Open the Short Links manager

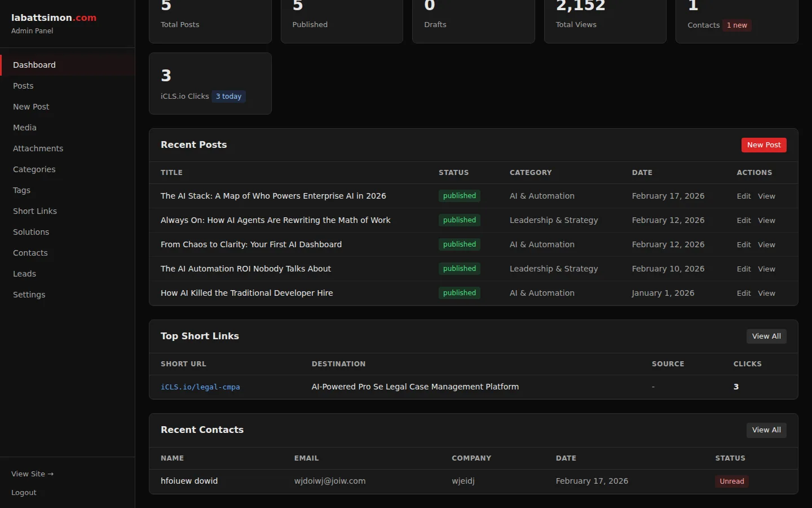point(34,211)
